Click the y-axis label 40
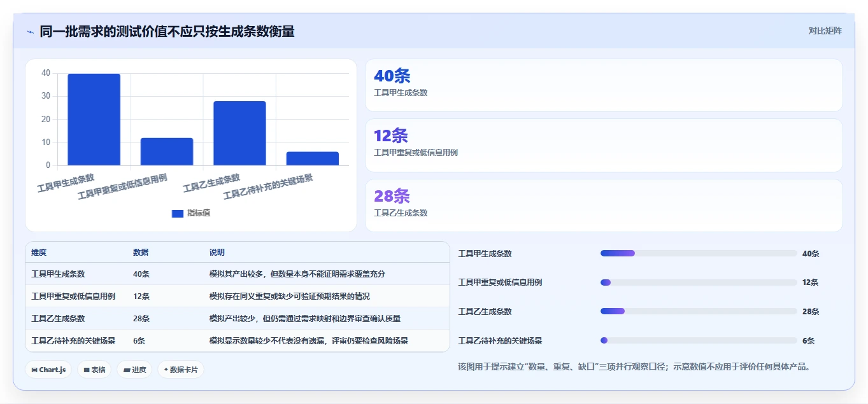The height and width of the screenshot is (404, 868). [46, 73]
